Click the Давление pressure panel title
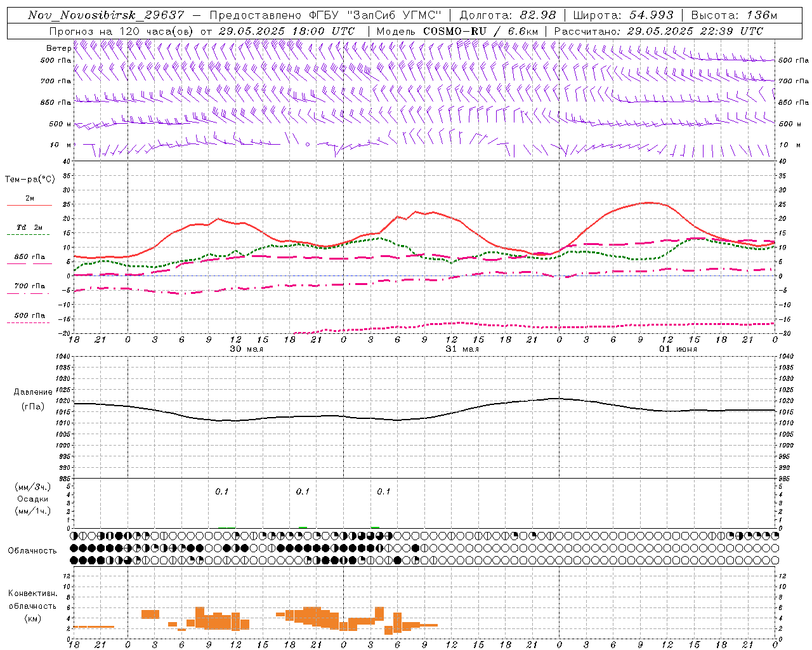 tap(33, 392)
